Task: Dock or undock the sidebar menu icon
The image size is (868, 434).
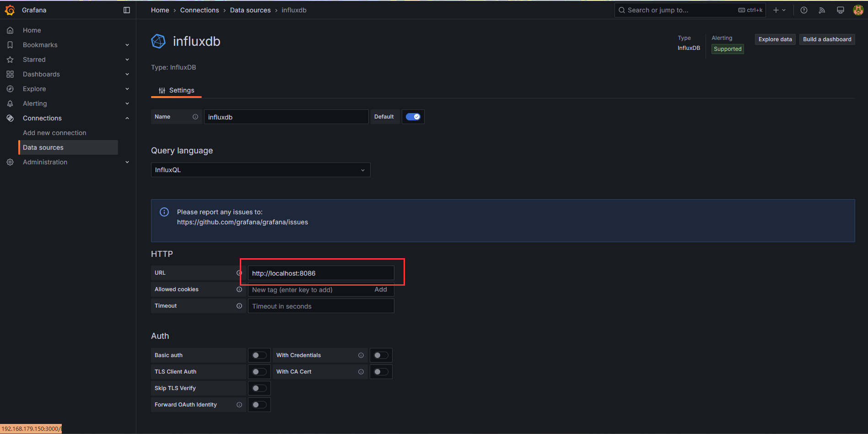Action: click(127, 10)
